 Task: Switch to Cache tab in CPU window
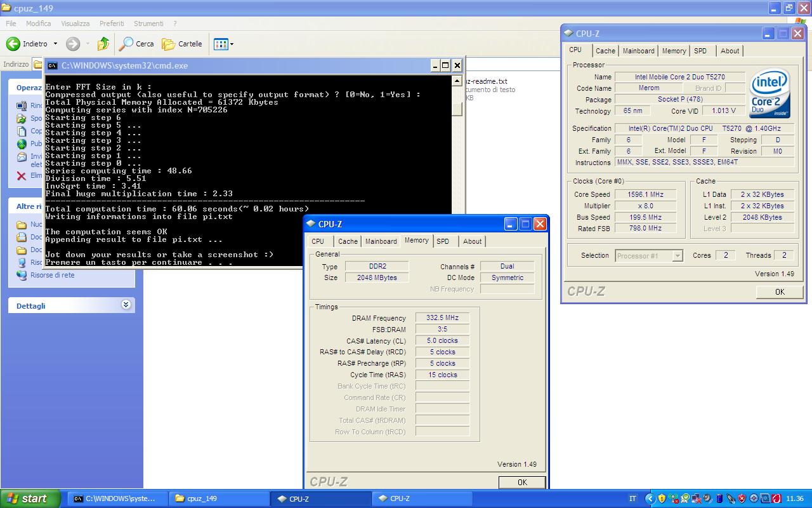[x=605, y=51]
